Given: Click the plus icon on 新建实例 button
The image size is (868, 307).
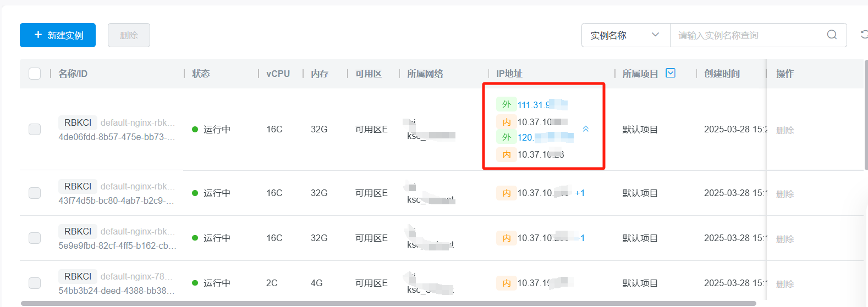Looking at the screenshot, I should (38, 35).
